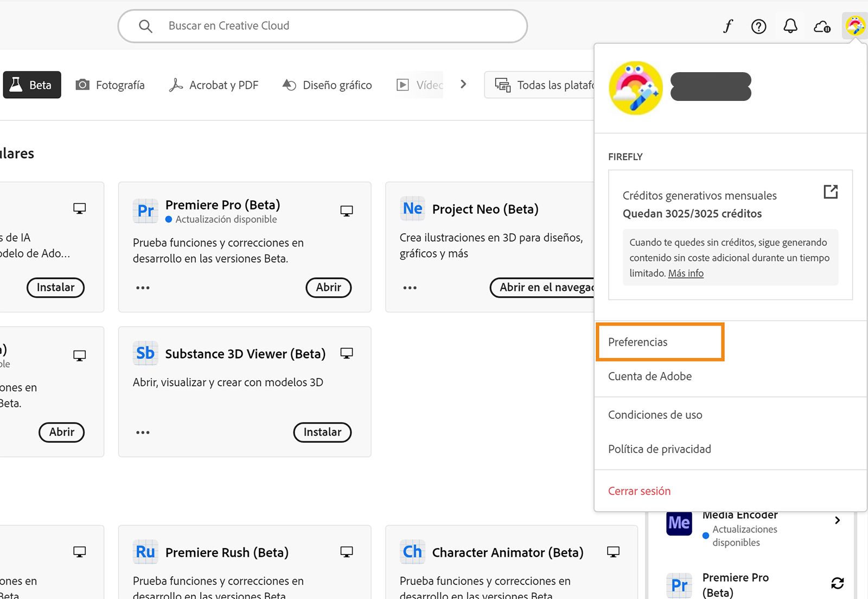Viewport: 868px width, 599px height.
Task: Click Premiere Rush (Beta) title text
Action: coord(227,552)
